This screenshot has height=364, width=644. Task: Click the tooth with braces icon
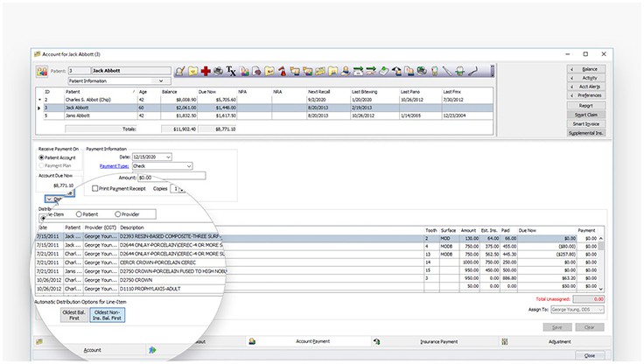tap(460, 71)
